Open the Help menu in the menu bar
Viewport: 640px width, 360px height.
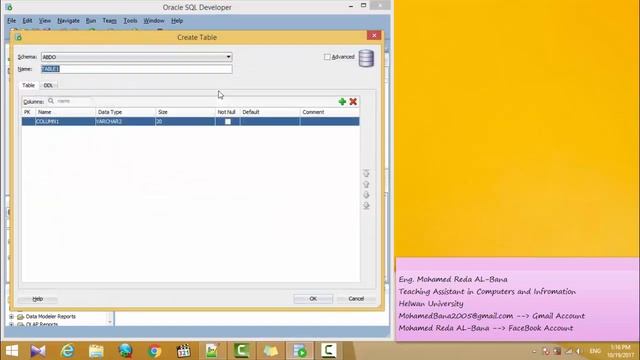click(177, 20)
